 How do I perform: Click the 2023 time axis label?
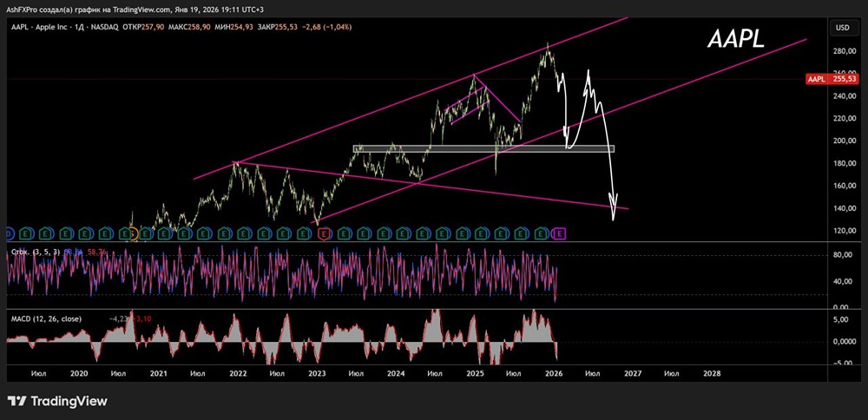(317, 373)
